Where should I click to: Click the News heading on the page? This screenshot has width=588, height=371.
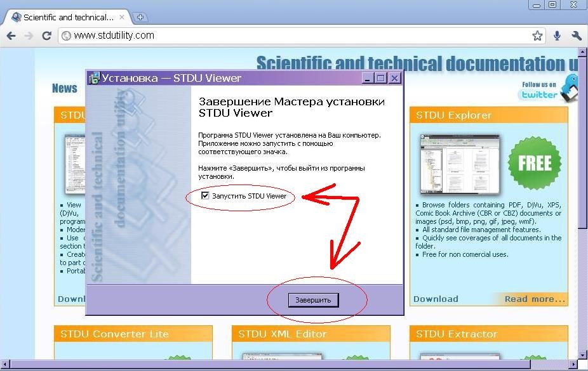click(x=65, y=88)
